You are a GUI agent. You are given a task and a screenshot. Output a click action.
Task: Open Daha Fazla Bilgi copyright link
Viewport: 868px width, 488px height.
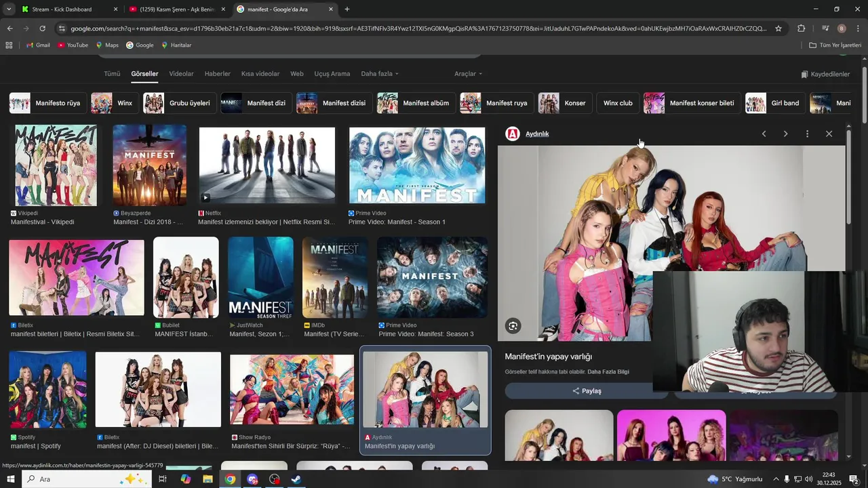(608, 372)
